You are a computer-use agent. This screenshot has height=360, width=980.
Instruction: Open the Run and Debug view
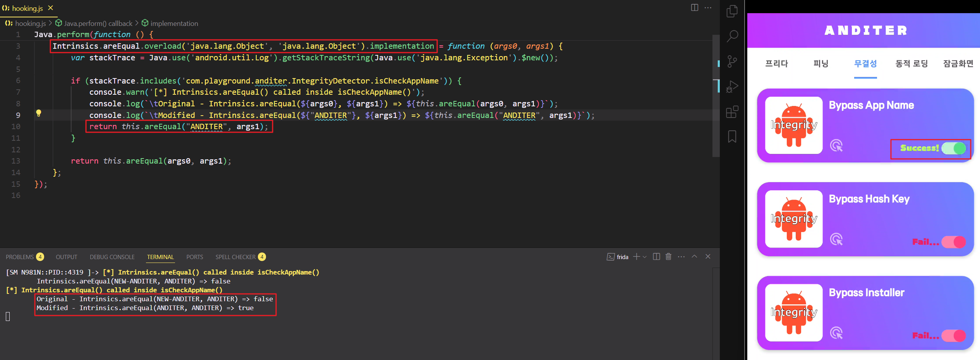tap(732, 87)
